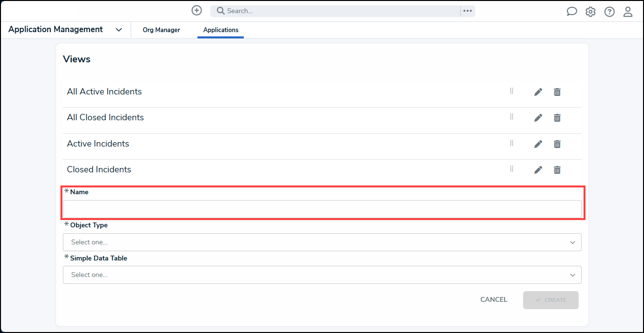
Task: Click the Create button
Action: pyautogui.click(x=551, y=300)
